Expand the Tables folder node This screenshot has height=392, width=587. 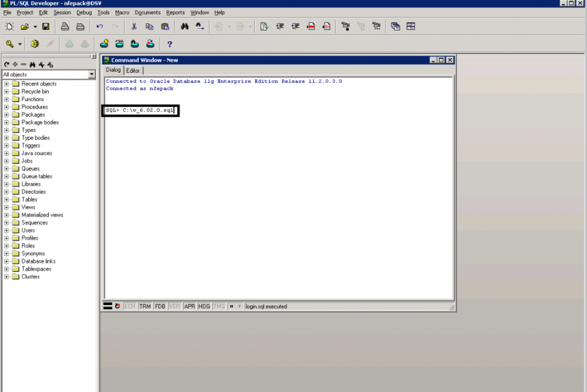pyautogui.click(x=6, y=200)
